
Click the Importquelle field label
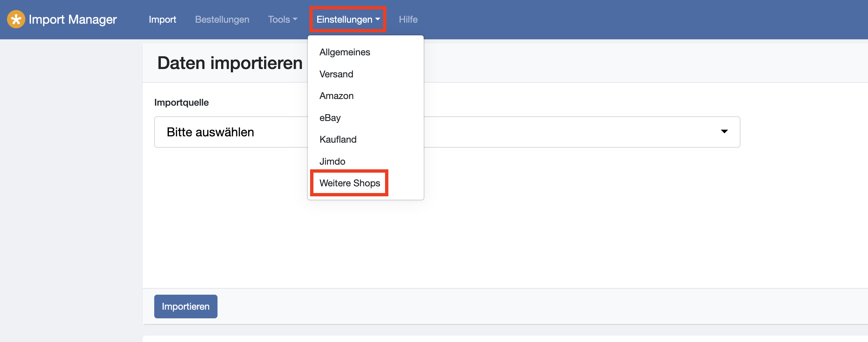pyautogui.click(x=181, y=102)
